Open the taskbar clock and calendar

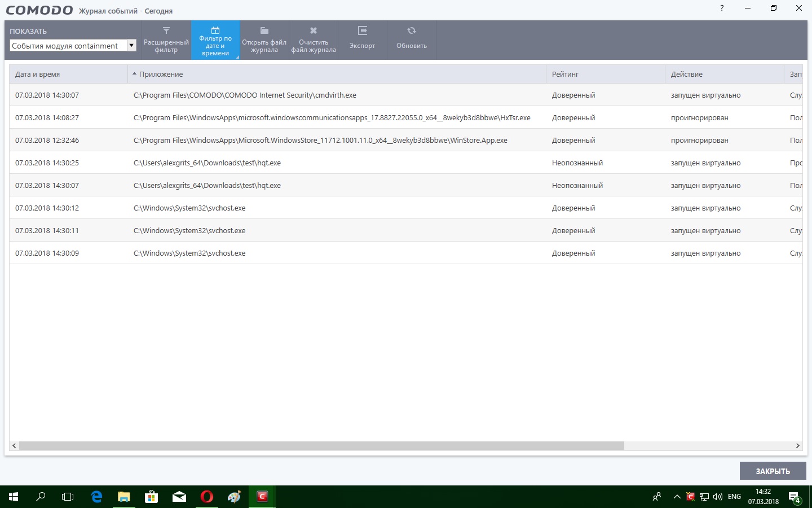(764, 497)
